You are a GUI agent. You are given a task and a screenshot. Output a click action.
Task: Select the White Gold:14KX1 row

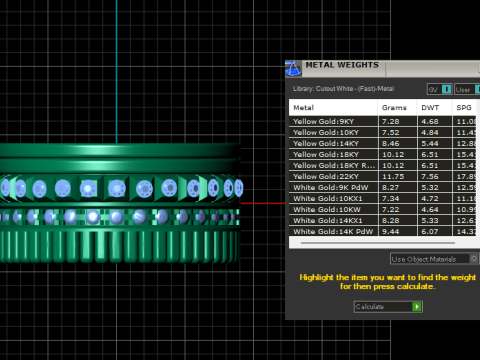(x=383, y=220)
